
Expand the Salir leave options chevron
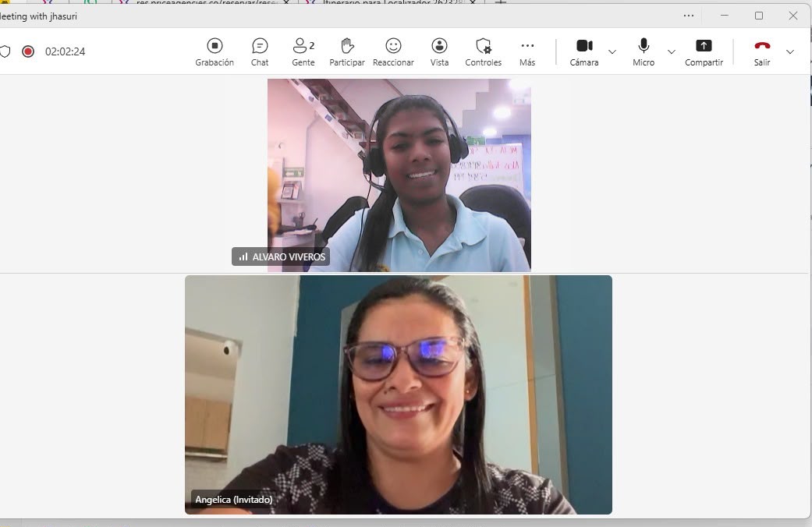[x=789, y=51]
